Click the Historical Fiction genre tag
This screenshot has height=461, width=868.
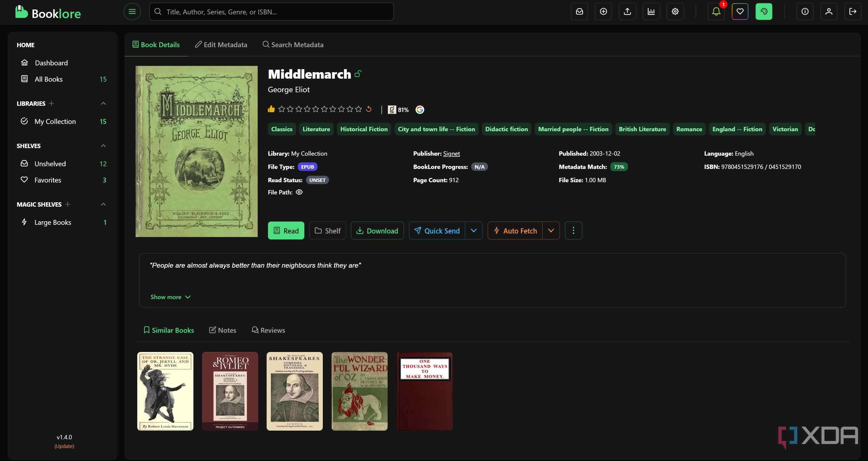click(x=364, y=129)
